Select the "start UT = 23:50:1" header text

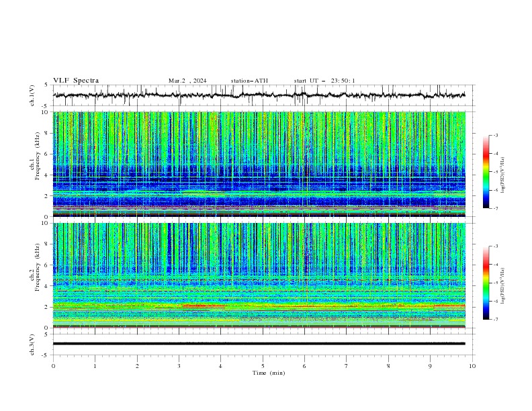coord(324,81)
